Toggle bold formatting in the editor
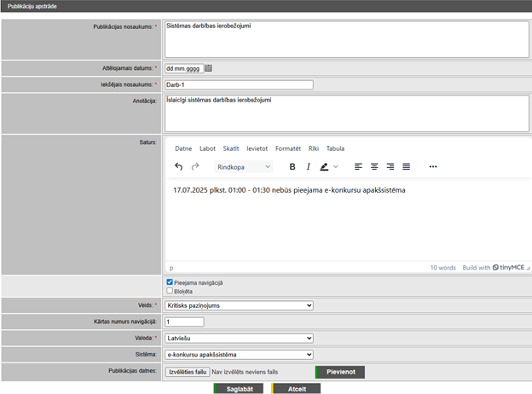 292,166
